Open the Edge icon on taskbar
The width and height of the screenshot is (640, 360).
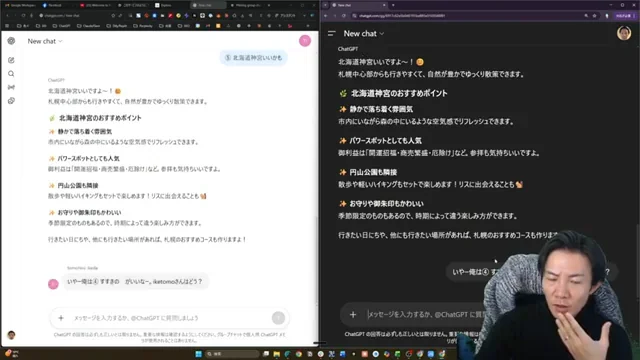[x=288, y=354]
